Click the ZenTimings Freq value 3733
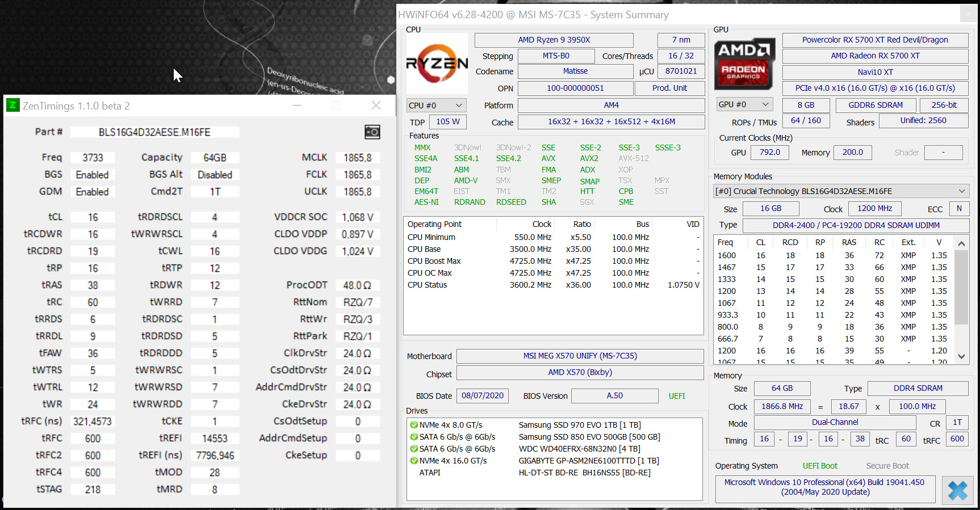Screen dimensions: 980x510 click(93, 158)
